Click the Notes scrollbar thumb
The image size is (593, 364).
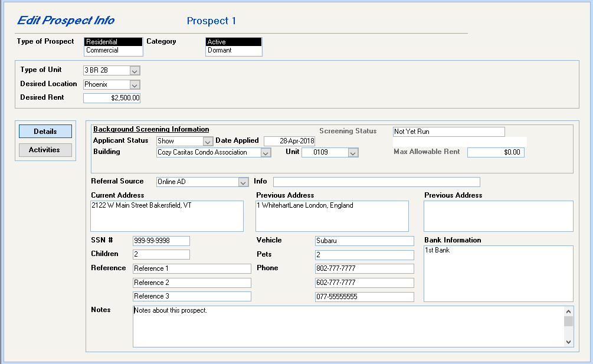pos(568,322)
